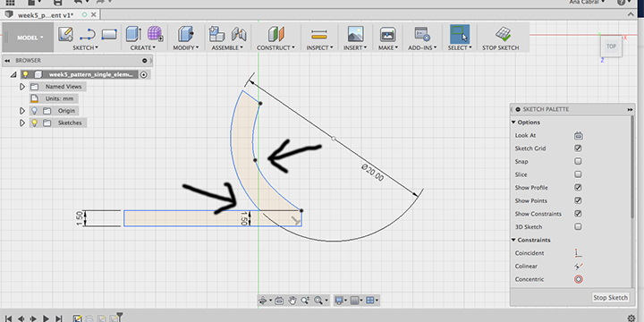
Task: Click the Look At navigation icon
Action: click(x=279, y=301)
